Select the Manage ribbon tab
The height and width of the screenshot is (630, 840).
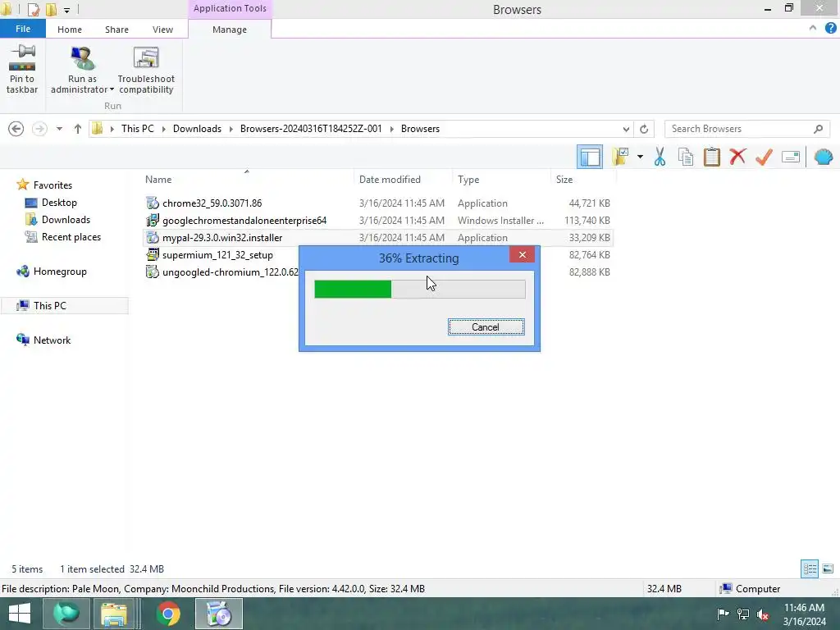pyautogui.click(x=230, y=30)
